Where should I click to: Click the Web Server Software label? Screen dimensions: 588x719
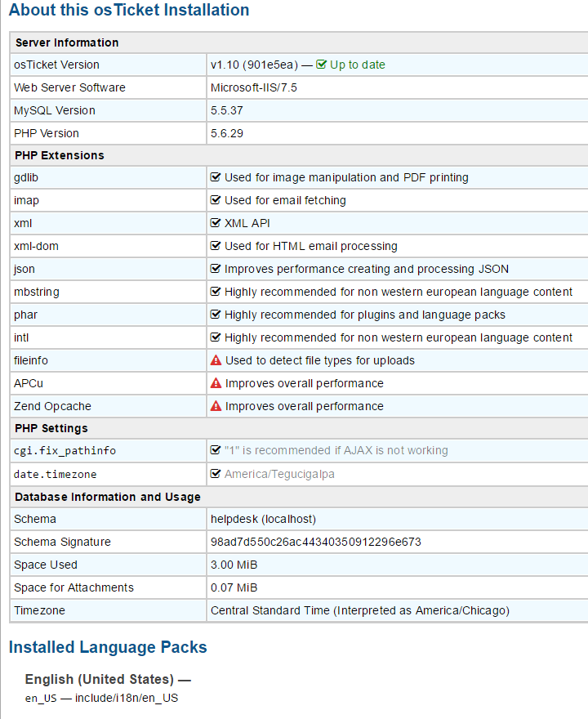point(69,87)
